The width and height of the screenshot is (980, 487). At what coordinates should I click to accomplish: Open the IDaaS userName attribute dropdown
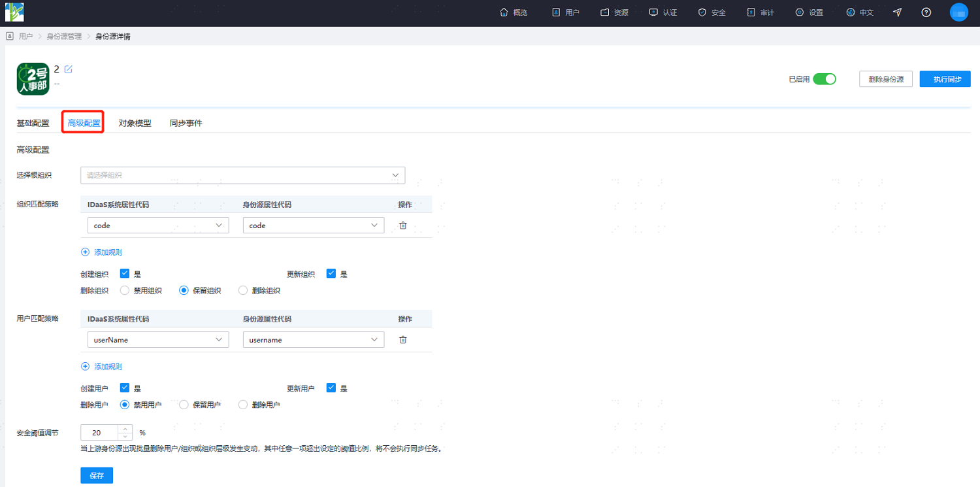[x=158, y=340]
